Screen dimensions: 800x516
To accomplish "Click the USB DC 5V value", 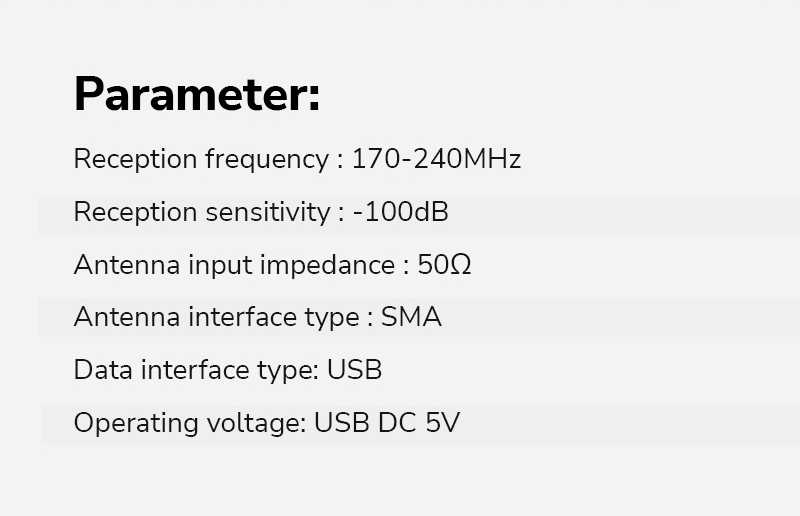I will [387, 423].
